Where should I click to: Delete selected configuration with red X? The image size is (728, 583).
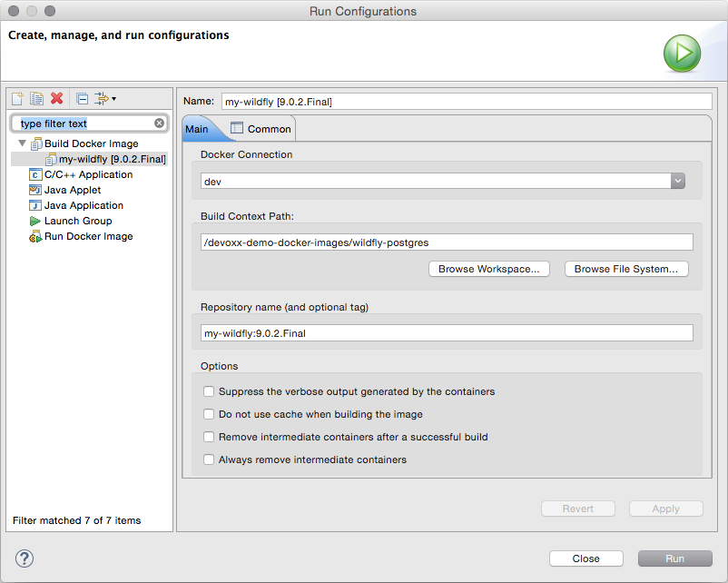56,98
